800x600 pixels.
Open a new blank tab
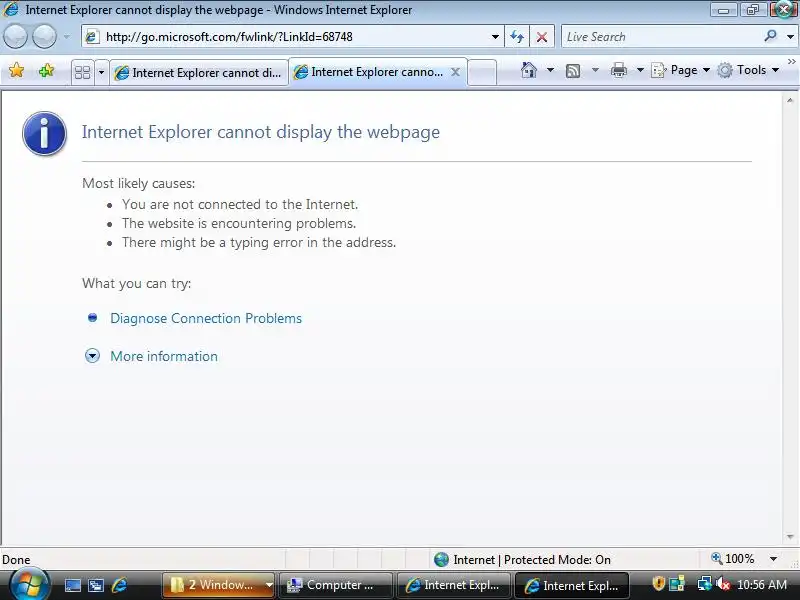[x=482, y=72]
